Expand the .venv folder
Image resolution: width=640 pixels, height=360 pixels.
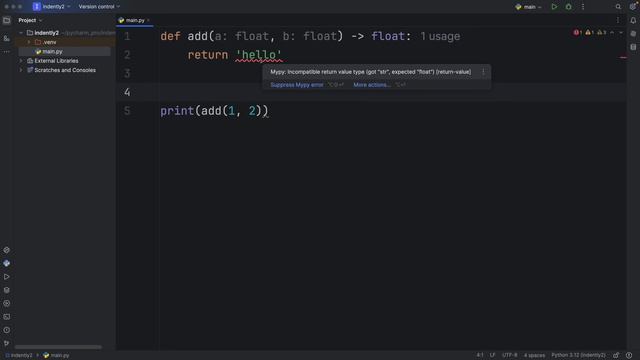click(29, 42)
